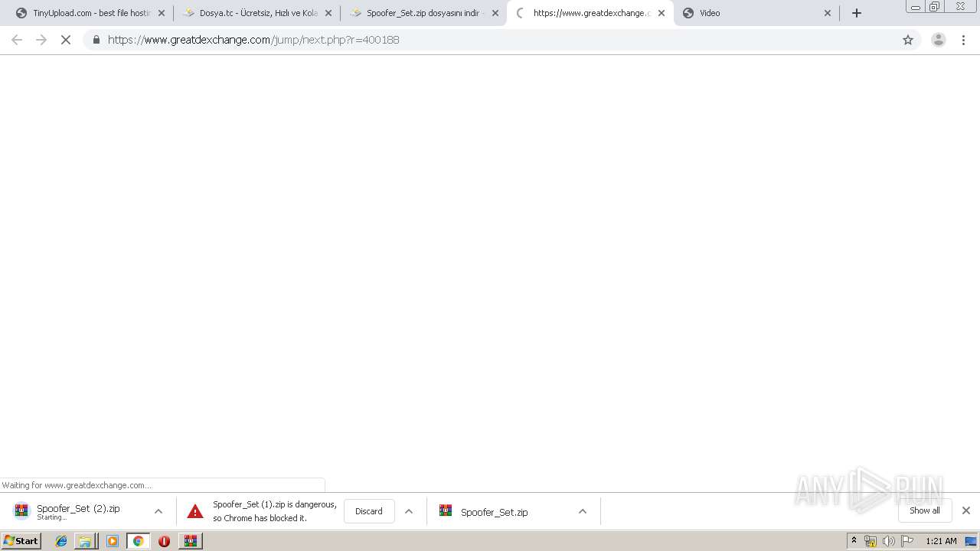This screenshot has height=551, width=980.
Task: Stop loading the current page
Action: click(x=66, y=40)
